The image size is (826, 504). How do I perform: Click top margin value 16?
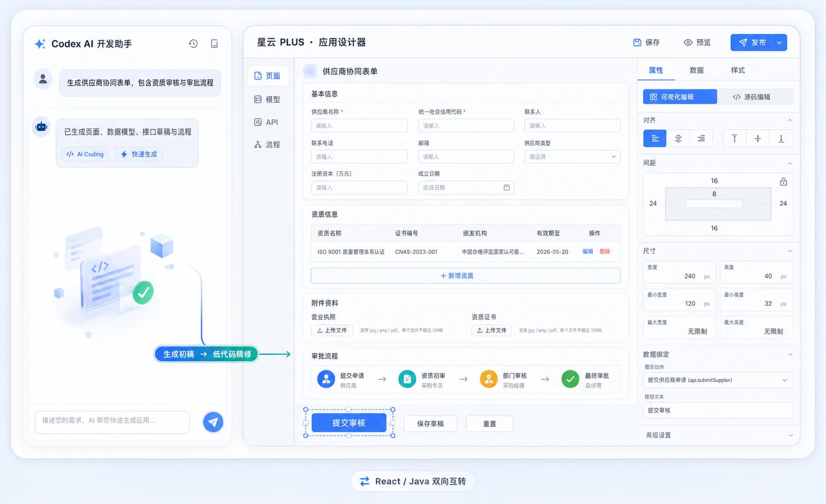click(x=714, y=181)
